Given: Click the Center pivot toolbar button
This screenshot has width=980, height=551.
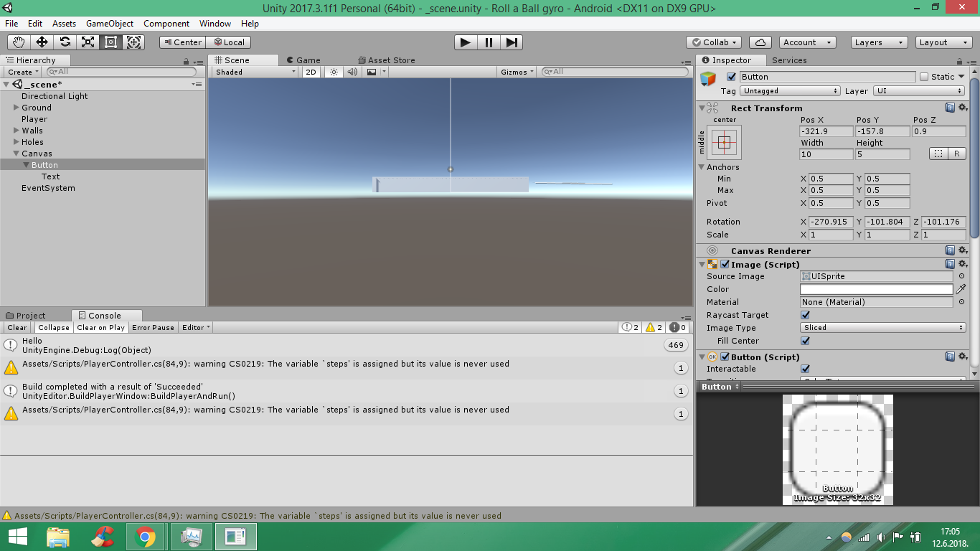Looking at the screenshot, I should pos(182,42).
